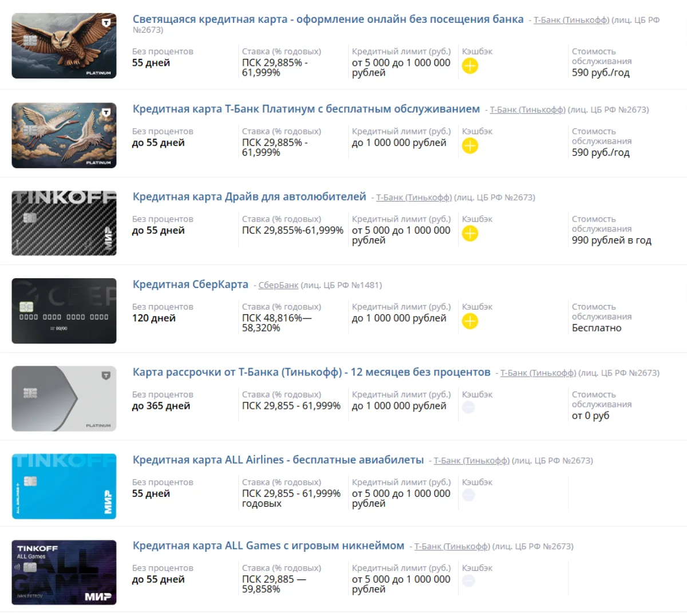The width and height of the screenshot is (687, 616).
Task: Open the cranes Platinum card thumbnail
Action: pos(64,135)
